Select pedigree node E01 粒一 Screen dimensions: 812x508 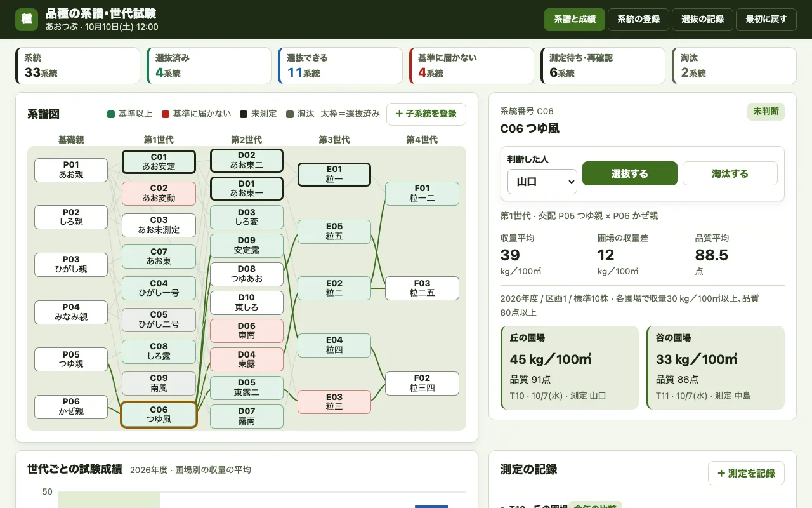click(x=334, y=175)
